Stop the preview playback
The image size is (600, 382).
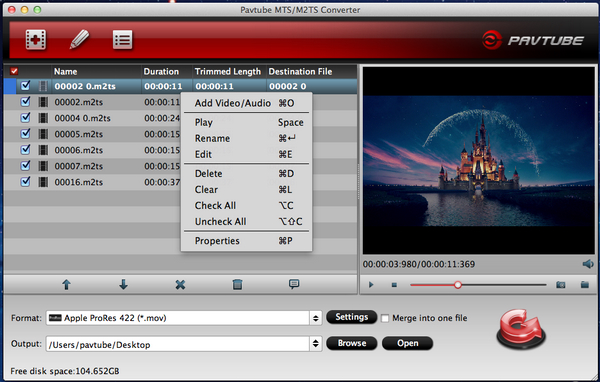coord(394,285)
